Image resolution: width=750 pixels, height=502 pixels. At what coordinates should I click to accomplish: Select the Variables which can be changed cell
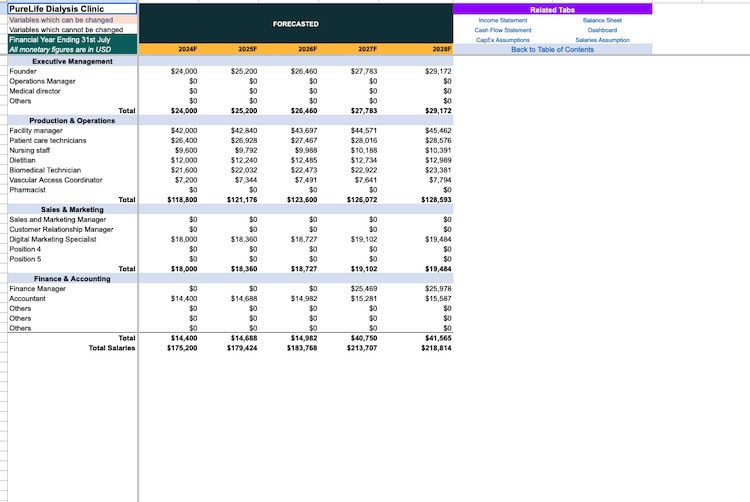pyautogui.click(x=73, y=20)
